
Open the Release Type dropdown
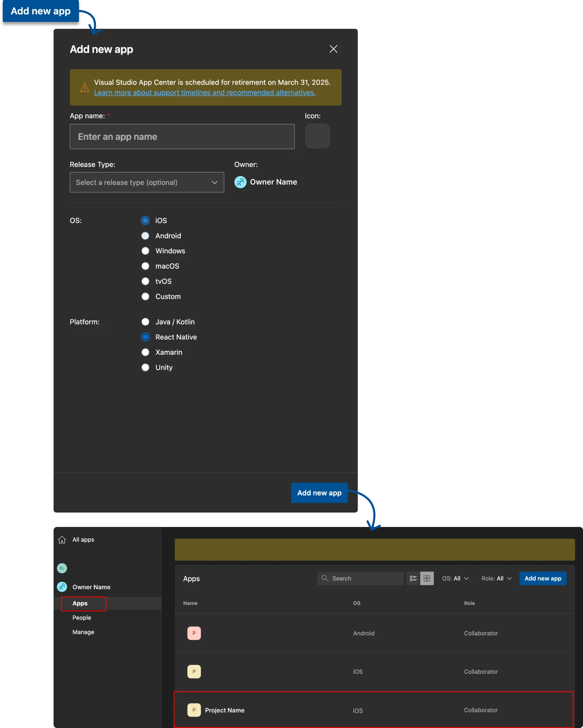tap(147, 183)
